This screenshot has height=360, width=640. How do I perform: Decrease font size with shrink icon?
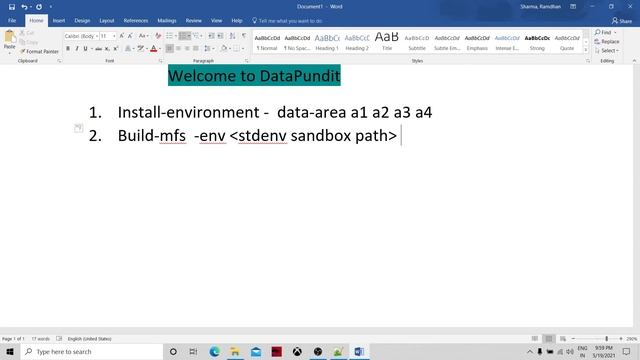(130, 36)
